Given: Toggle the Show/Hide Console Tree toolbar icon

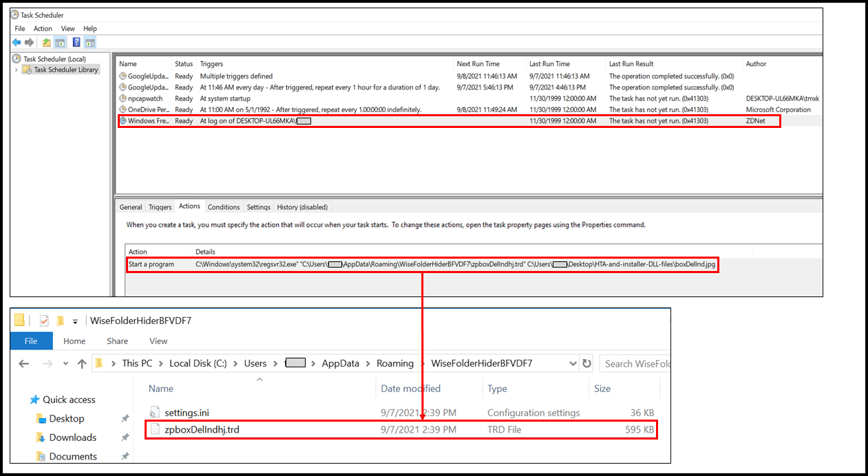Looking at the screenshot, I should coord(61,43).
